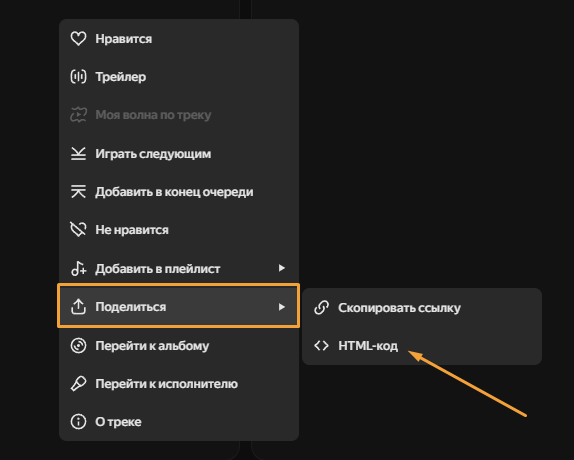The width and height of the screenshot is (574, 460).
Task: Click the add-to-queue-end icon
Action: click(78, 191)
